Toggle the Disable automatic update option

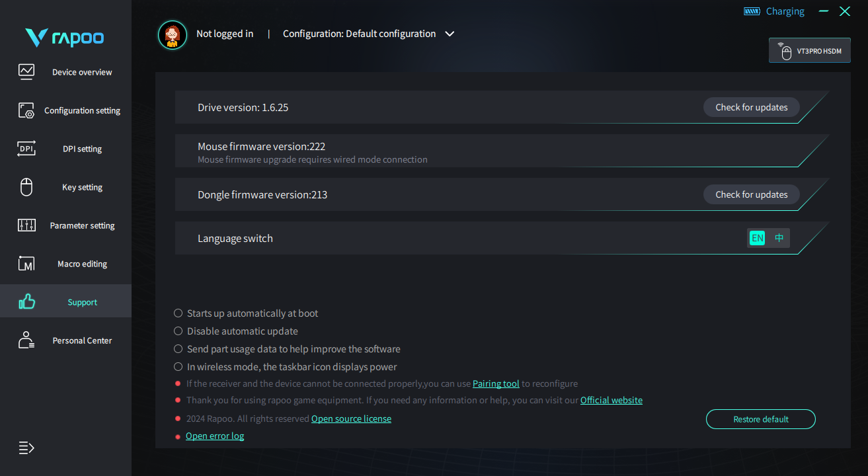click(x=178, y=331)
